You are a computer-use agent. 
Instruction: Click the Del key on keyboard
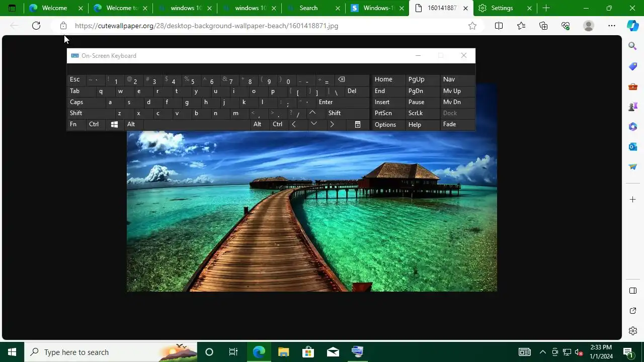click(x=357, y=91)
